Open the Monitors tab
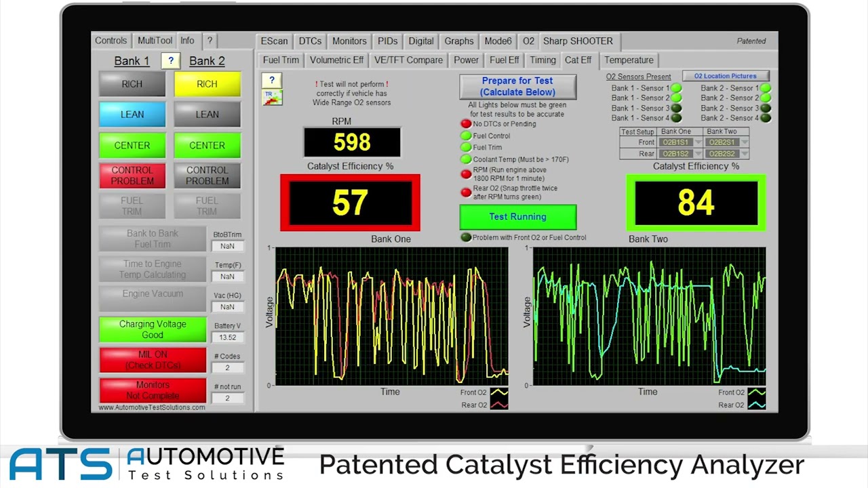This screenshot has width=868, height=488. point(349,41)
